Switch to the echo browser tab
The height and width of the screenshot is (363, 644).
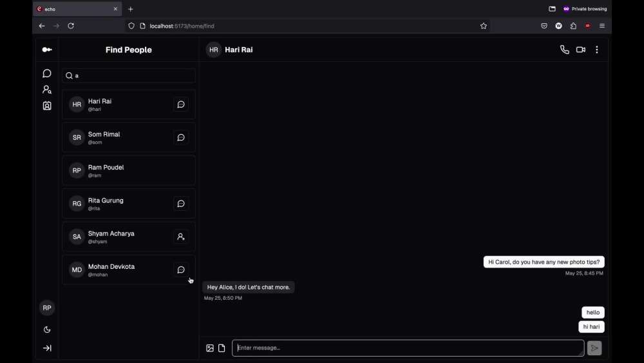point(77,9)
